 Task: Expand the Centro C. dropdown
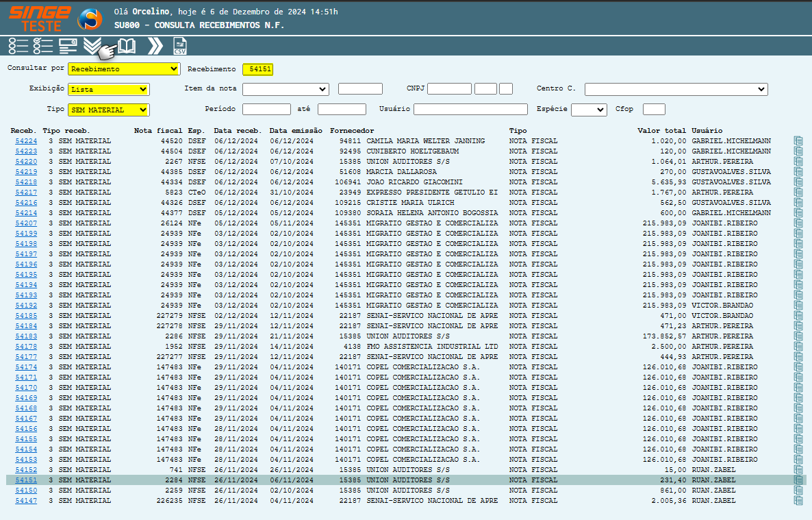[x=676, y=89]
